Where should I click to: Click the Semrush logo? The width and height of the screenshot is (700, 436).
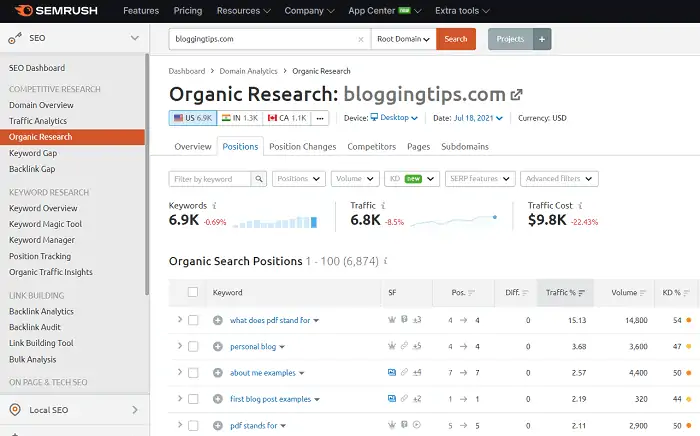[56, 10]
